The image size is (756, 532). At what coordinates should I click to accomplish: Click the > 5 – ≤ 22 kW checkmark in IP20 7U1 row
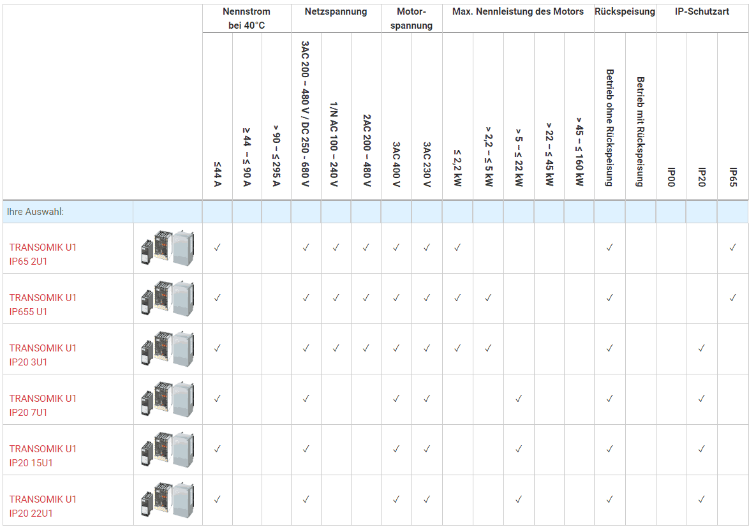click(x=519, y=399)
